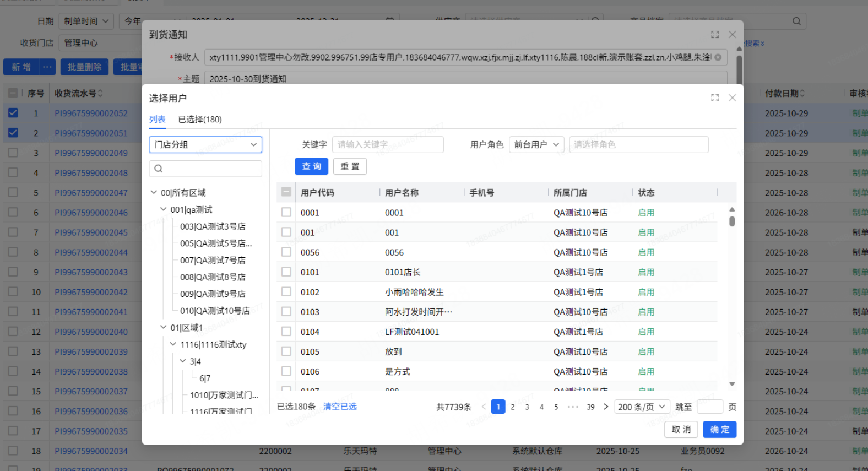The image size is (868, 471).
Task: Click the 关键字 keyword input field
Action: pos(388,145)
